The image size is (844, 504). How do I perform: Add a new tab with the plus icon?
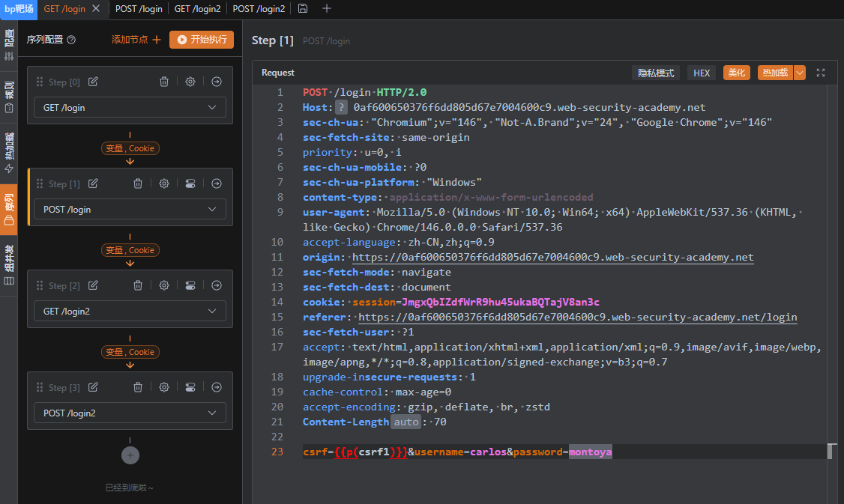[x=327, y=9]
